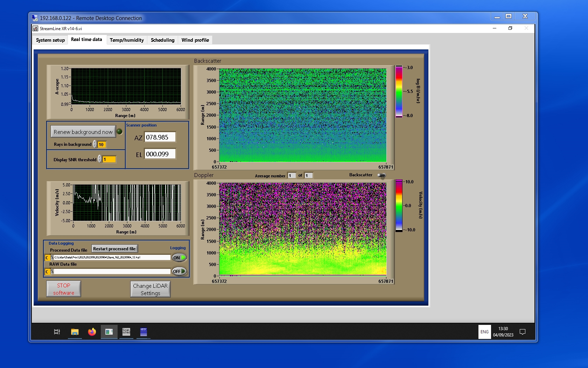Click the Renew background status LED
Image resolution: width=588 pixels, height=368 pixels.
pos(120,132)
